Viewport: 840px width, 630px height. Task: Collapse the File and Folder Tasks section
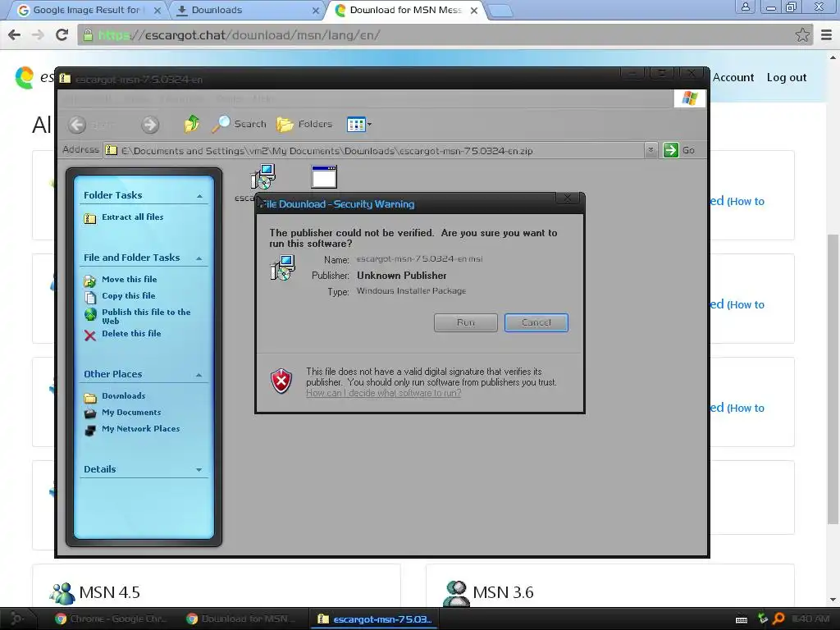[199, 258]
